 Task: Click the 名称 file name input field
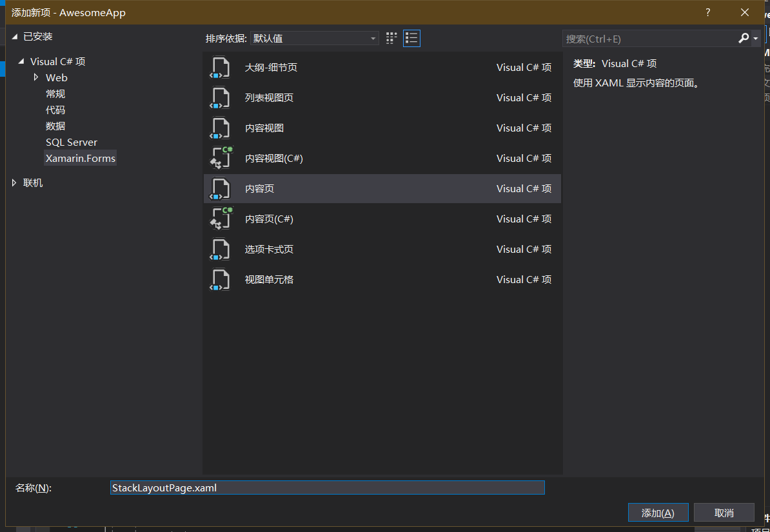pyautogui.click(x=327, y=488)
